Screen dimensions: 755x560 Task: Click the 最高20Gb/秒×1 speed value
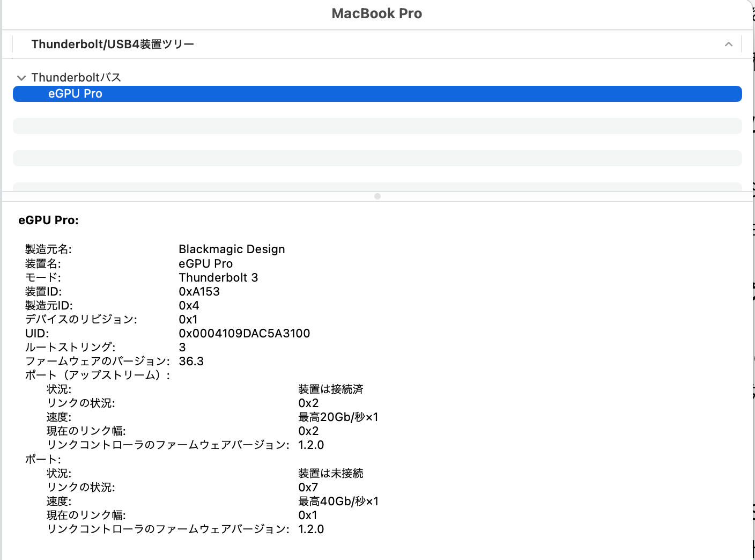pyautogui.click(x=338, y=417)
